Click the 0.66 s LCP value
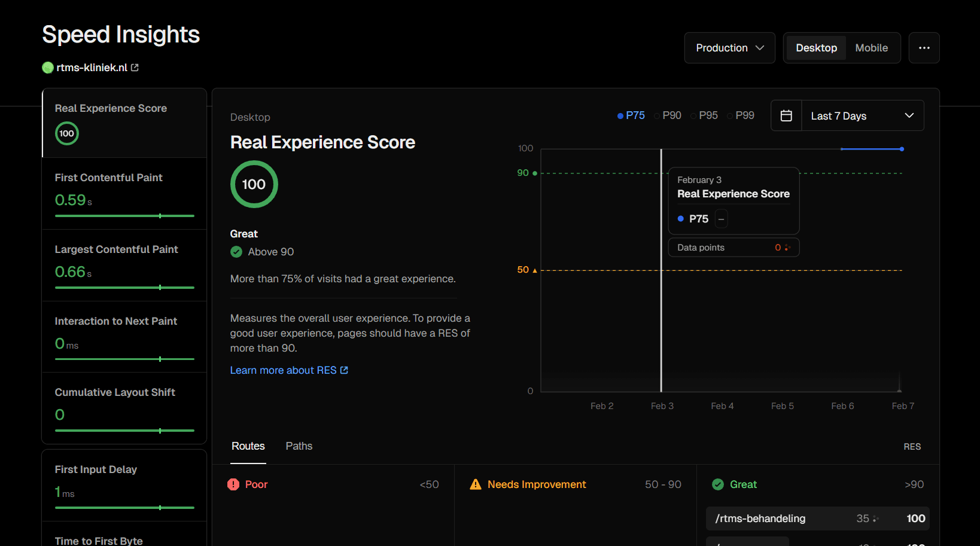Screen dimensions: 980x546 click(x=73, y=272)
